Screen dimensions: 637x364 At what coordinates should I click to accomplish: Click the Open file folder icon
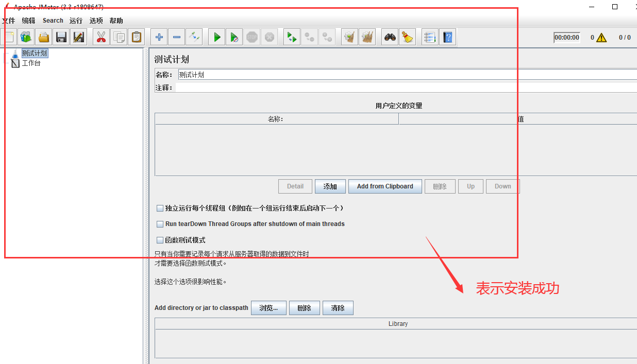tap(44, 37)
